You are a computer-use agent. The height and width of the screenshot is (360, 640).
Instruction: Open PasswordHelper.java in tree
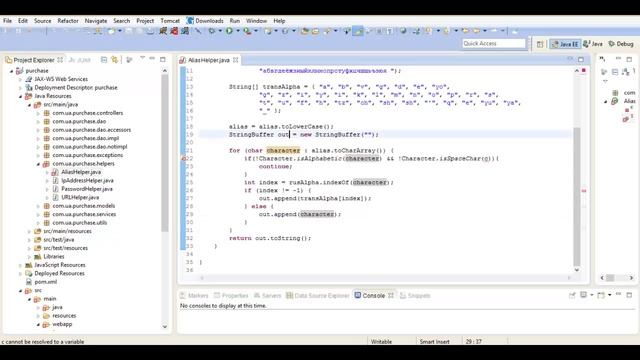coord(87,189)
